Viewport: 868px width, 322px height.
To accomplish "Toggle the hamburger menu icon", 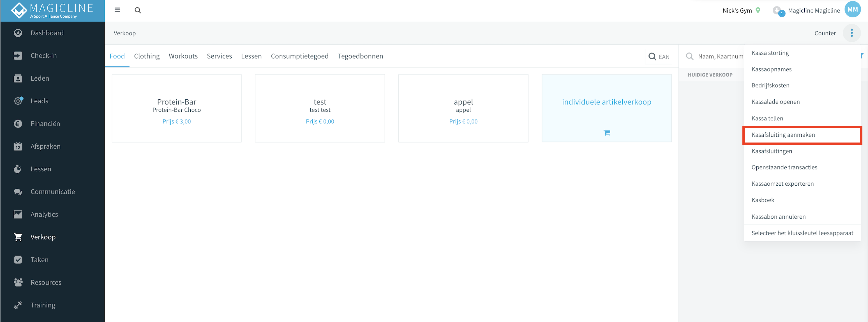I will coord(117,10).
